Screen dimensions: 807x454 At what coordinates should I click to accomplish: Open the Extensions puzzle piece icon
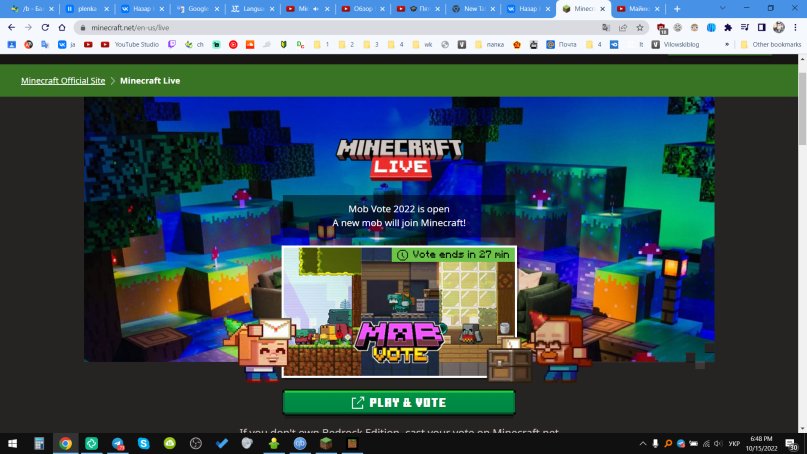(x=726, y=27)
